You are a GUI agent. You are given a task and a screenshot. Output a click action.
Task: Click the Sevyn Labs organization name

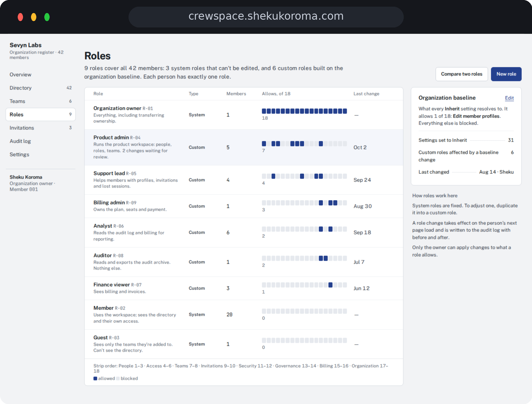(x=25, y=45)
